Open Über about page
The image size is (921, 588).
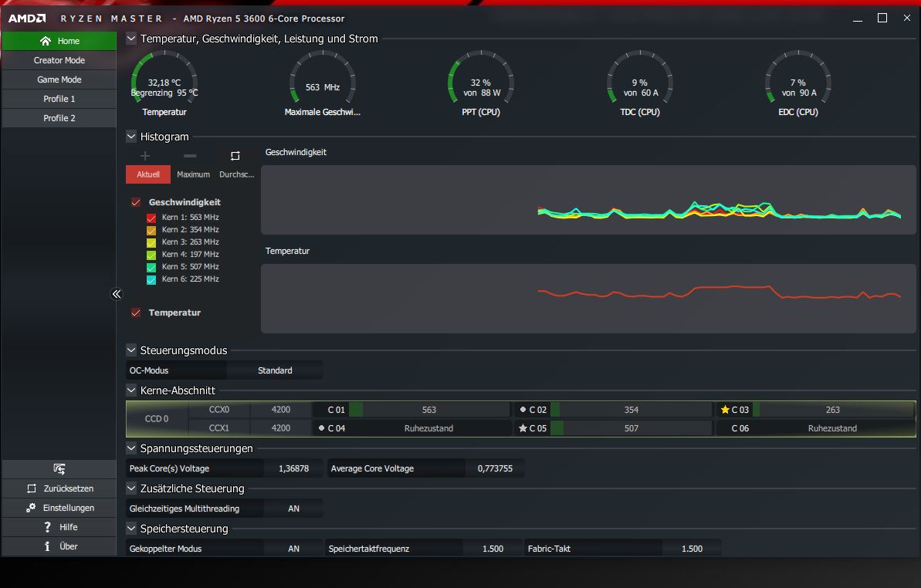click(x=59, y=546)
